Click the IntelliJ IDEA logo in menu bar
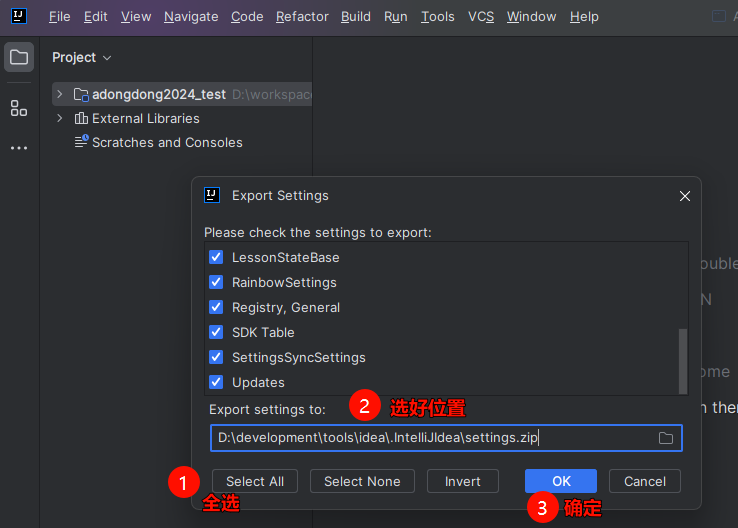 pyautogui.click(x=19, y=16)
